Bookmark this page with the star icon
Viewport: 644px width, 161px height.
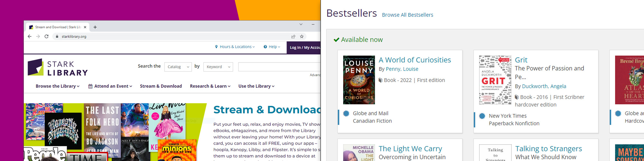coord(302,36)
